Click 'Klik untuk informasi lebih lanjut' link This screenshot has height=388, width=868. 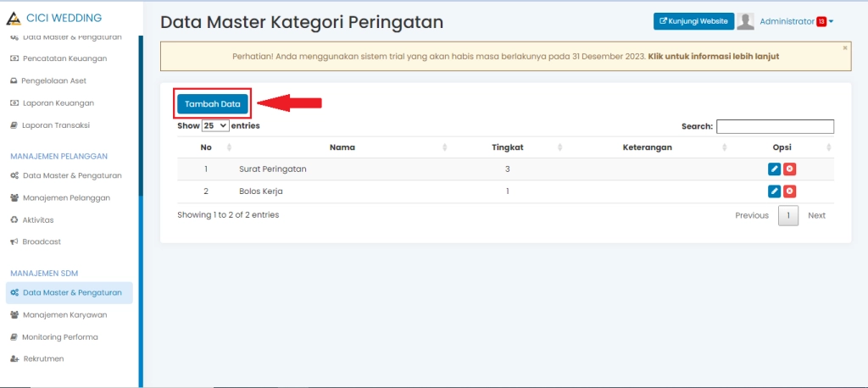pyautogui.click(x=714, y=57)
